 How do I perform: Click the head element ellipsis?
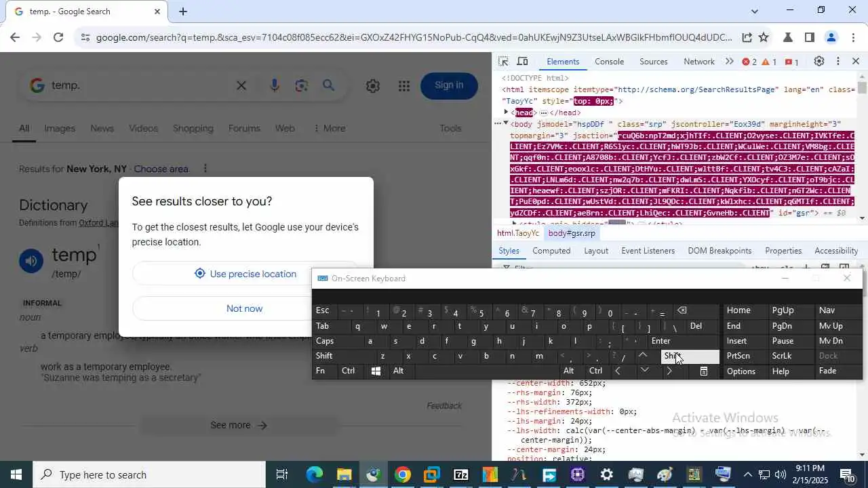coord(543,113)
